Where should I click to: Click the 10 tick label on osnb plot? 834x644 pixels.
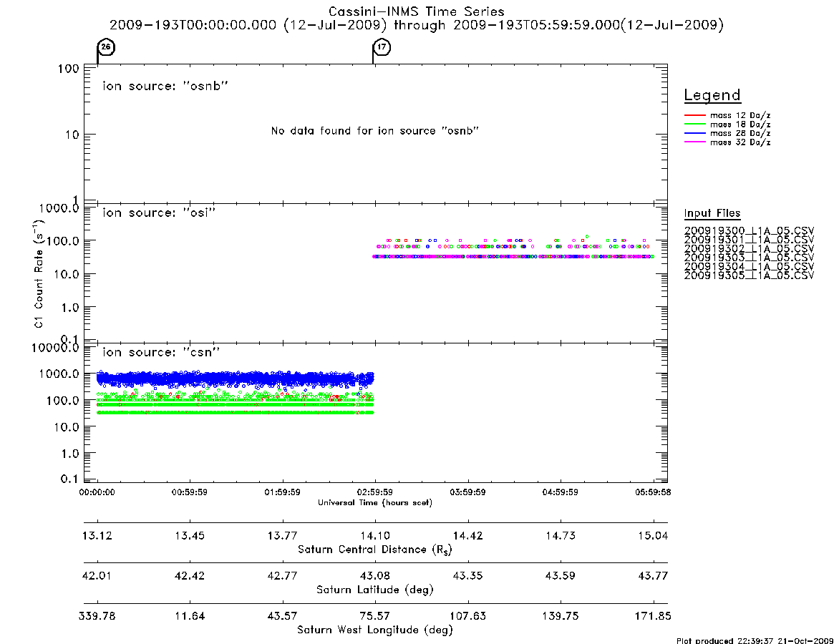(72, 135)
